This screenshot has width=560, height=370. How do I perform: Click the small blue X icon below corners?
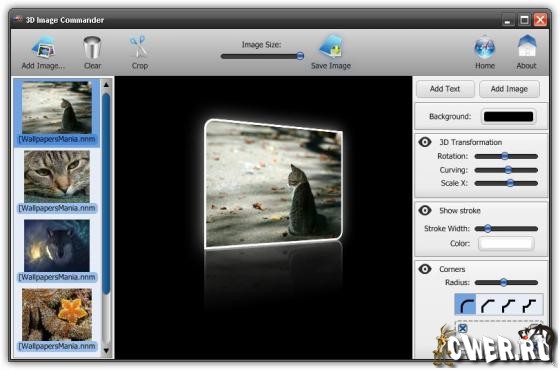pos(462,328)
